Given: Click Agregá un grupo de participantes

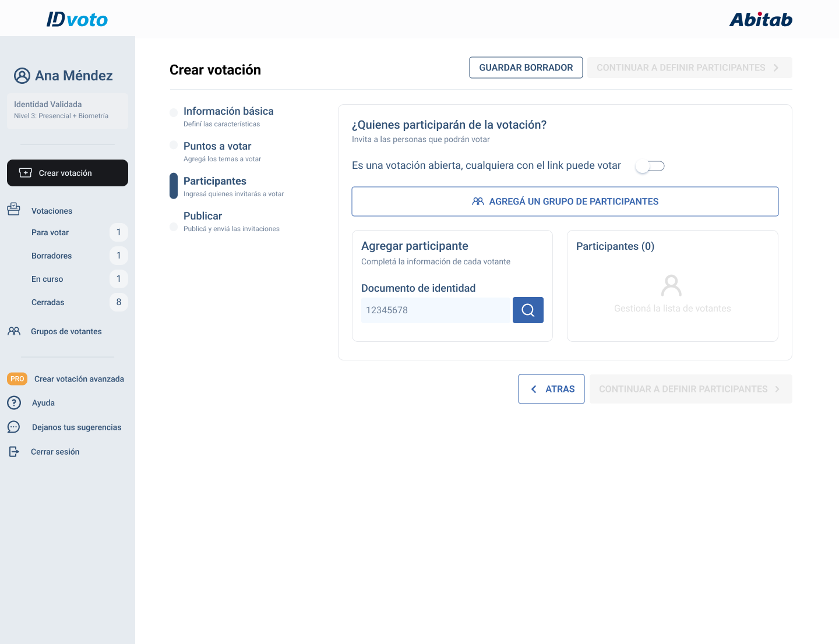Looking at the screenshot, I should pos(565,201).
